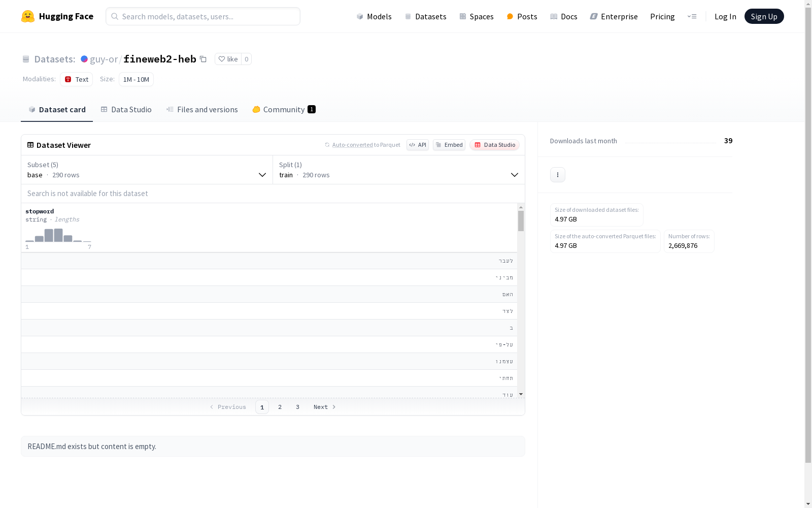Select the row containing מביני

click(269, 277)
